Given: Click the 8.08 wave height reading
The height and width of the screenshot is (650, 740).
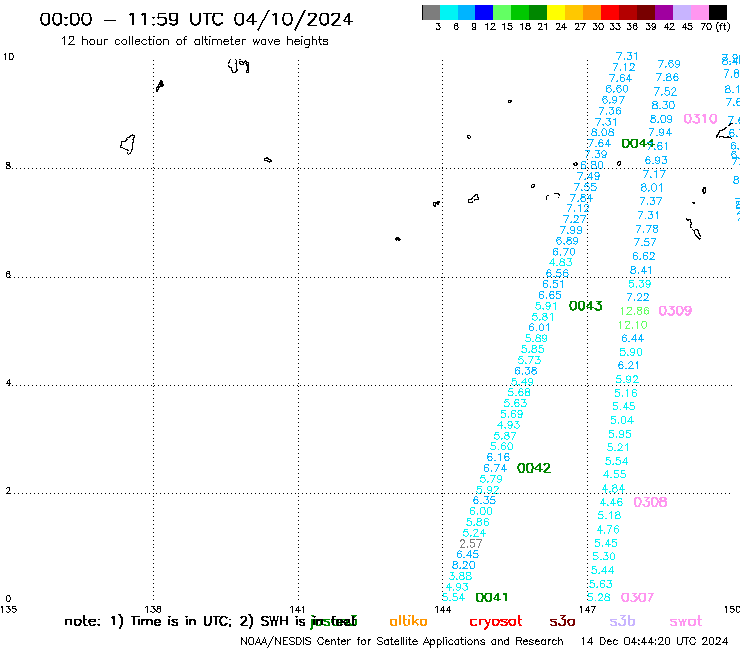Looking at the screenshot, I should coord(603,133).
